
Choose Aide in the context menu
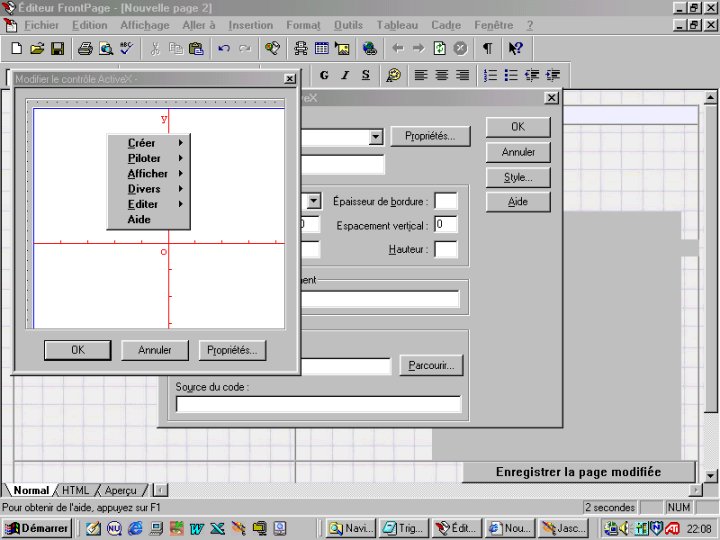tap(149, 219)
